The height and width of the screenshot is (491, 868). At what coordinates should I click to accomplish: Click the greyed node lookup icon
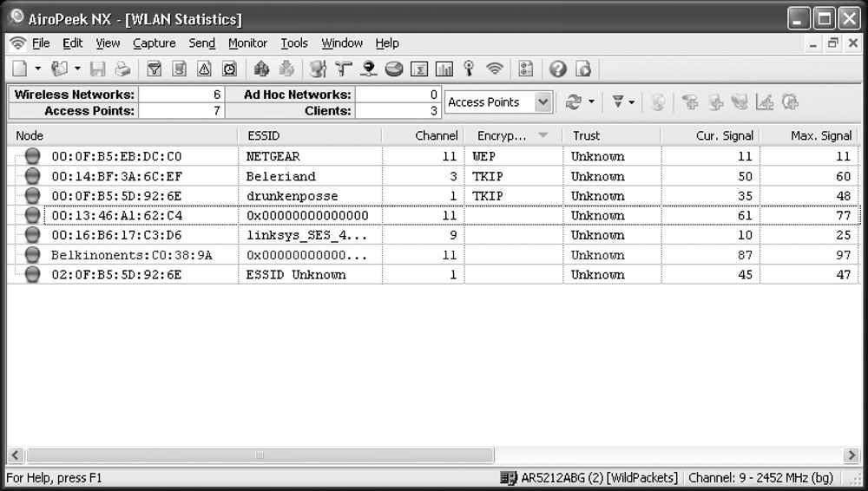(658, 102)
